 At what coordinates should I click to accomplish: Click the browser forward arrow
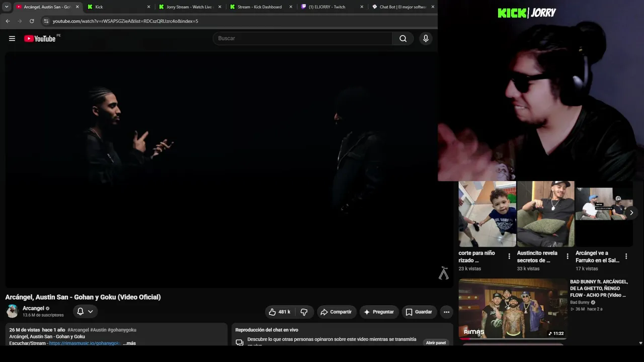coord(20,21)
